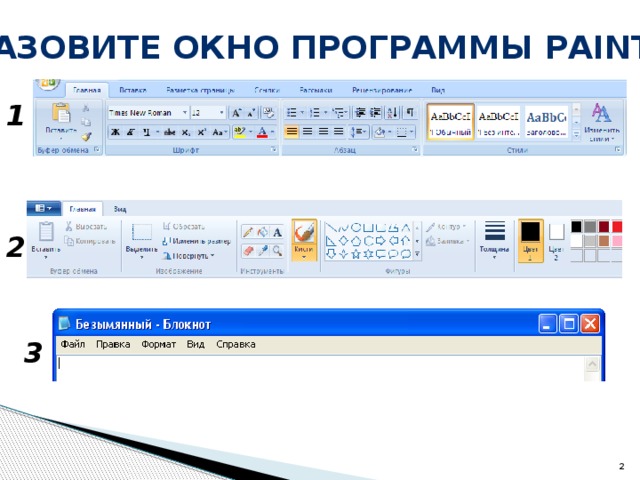640x480 pixels.
Task: Click the increase indent icon
Action: [376, 113]
